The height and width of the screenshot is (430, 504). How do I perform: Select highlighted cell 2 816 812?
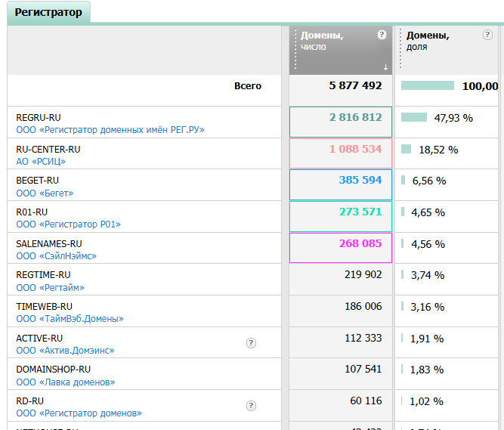click(x=341, y=122)
